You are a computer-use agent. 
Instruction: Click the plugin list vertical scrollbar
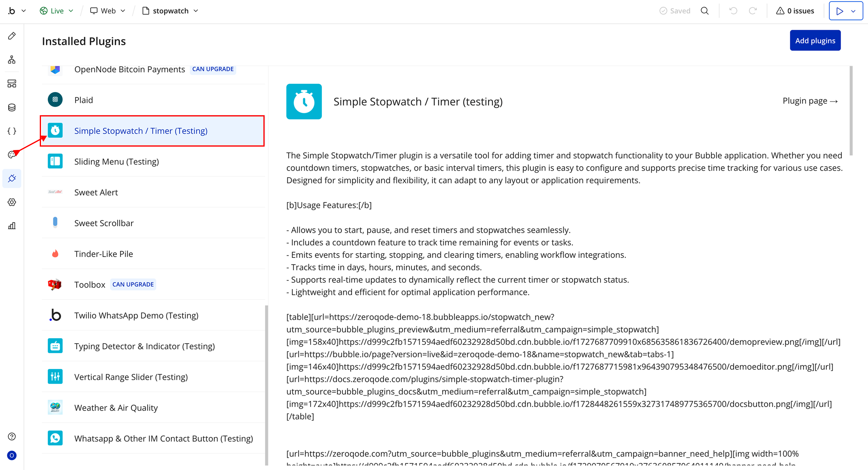[x=266, y=384]
